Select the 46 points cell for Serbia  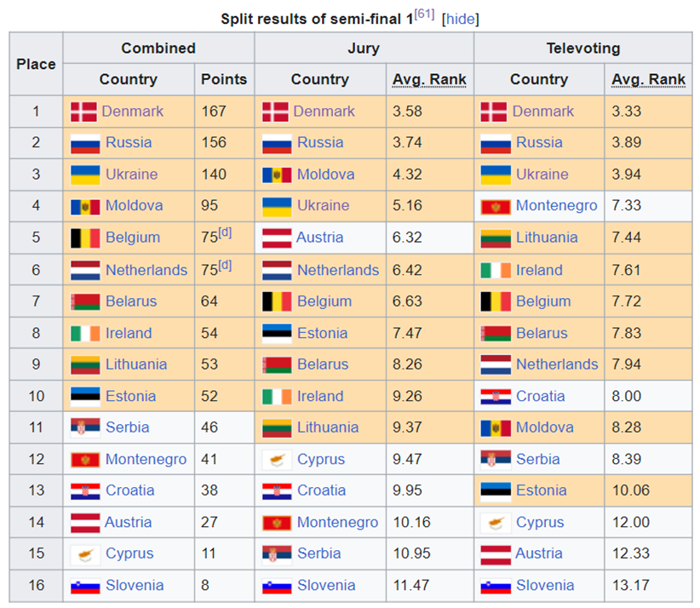pyautogui.click(x=224, y=428)
